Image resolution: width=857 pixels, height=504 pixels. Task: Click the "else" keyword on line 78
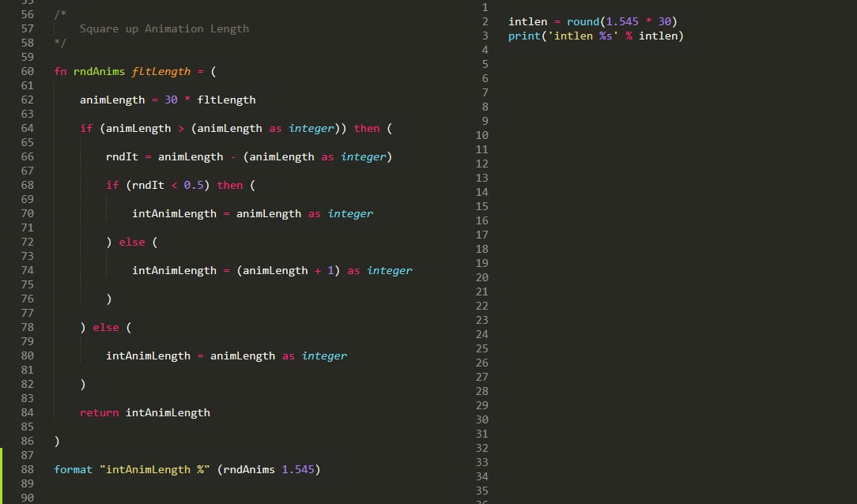pos(105,327)
